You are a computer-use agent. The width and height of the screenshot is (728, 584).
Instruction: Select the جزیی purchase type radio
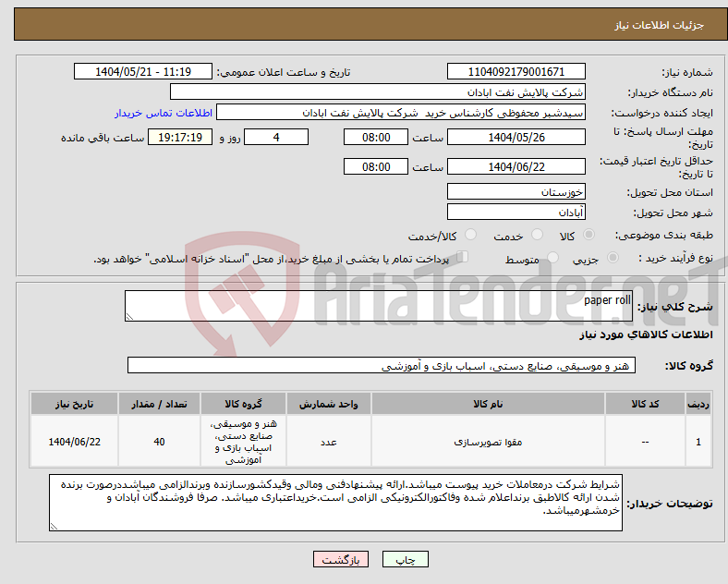tap(613, 258)
